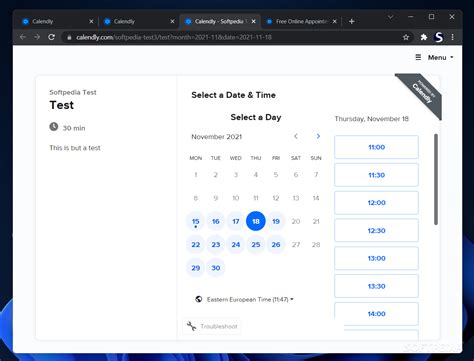Go to previous month arrow
Screen dimensions: 474x361
[296, 136]
